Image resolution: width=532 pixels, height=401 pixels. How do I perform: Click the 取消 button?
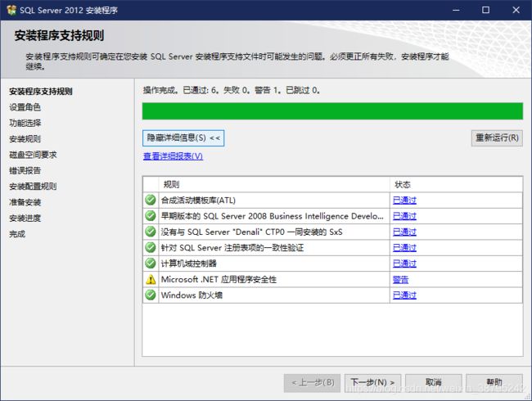coord(433,383)
